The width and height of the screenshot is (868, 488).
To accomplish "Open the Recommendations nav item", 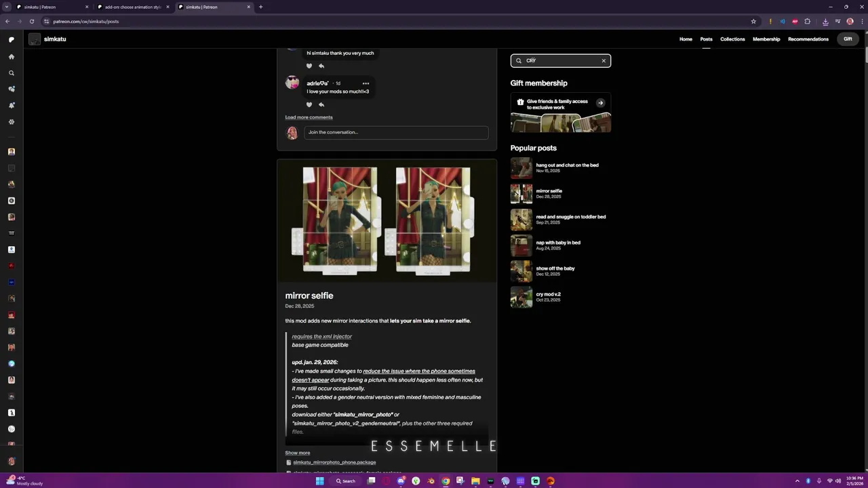I will click(808, 39).
